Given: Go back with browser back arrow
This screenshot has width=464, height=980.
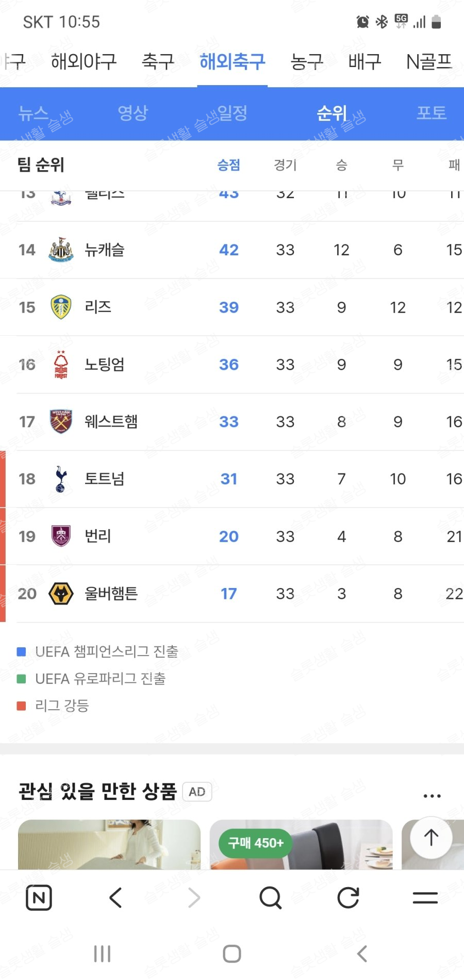Looking at the screenshot, I should [116, 898].
